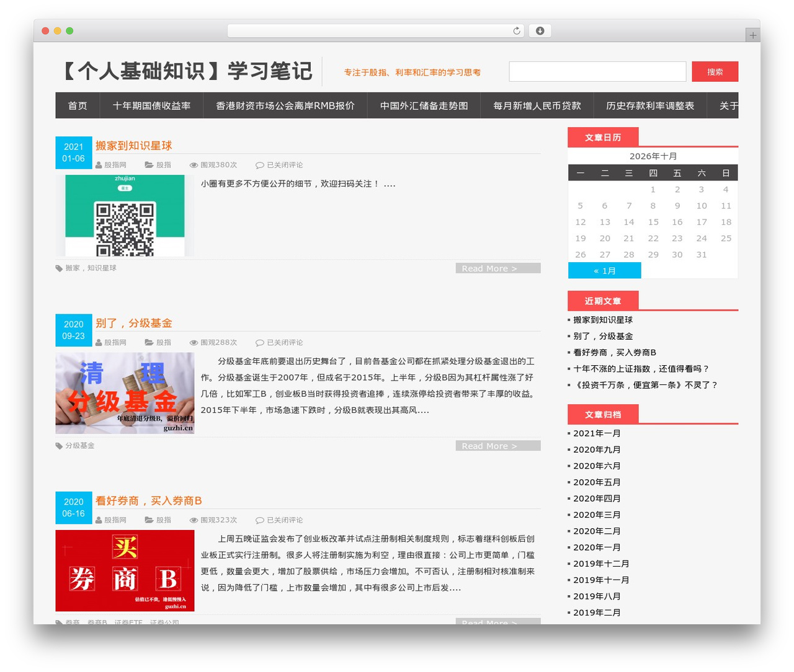Focus the site search input field

[597, 71]
